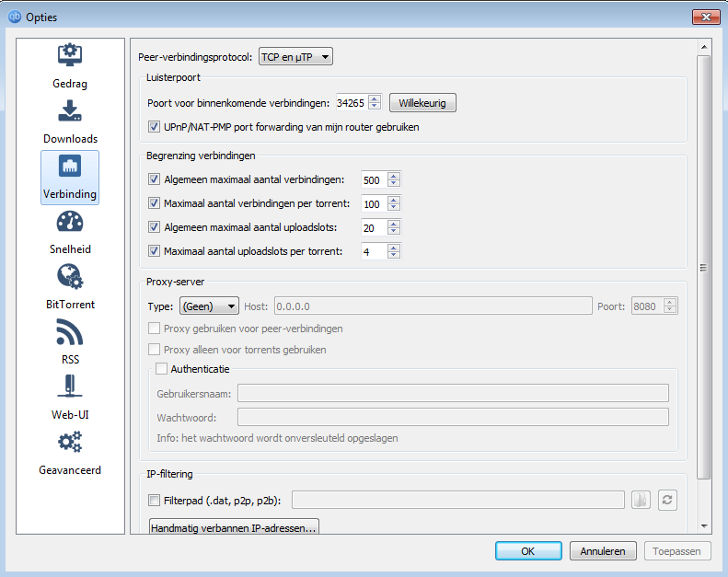Click the filter path browse folder icon
Screen dimensions: 728x577
(x=641, y=500)
